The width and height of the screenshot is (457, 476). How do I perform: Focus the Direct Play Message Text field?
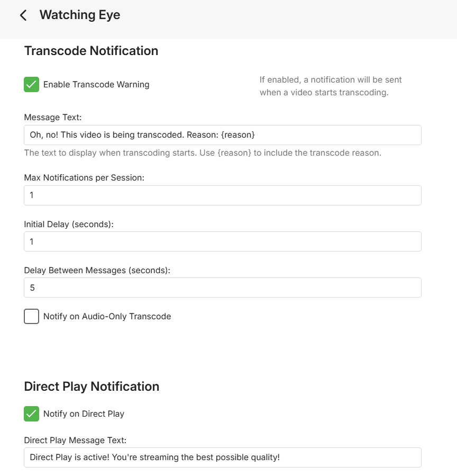222,457
